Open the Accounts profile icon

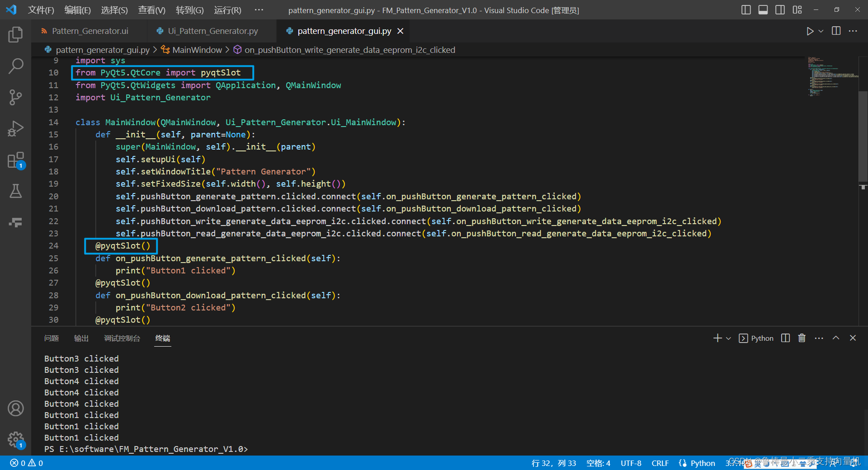(15, 409)
